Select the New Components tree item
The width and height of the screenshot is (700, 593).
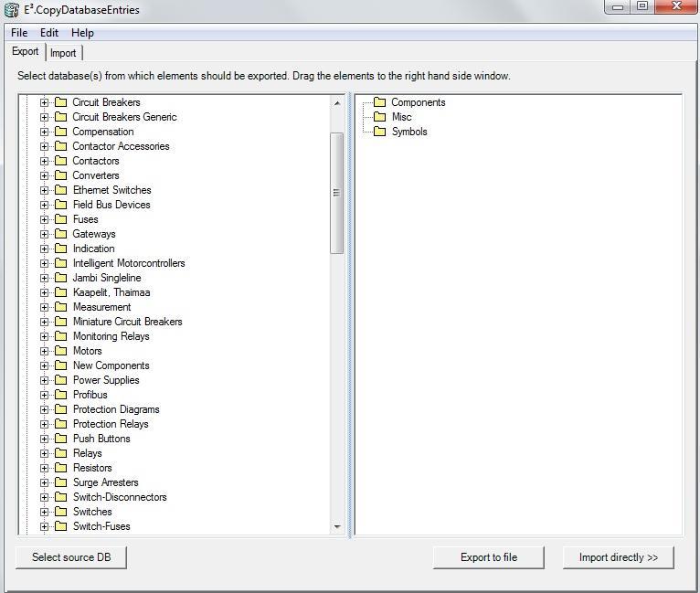[111, 365]
